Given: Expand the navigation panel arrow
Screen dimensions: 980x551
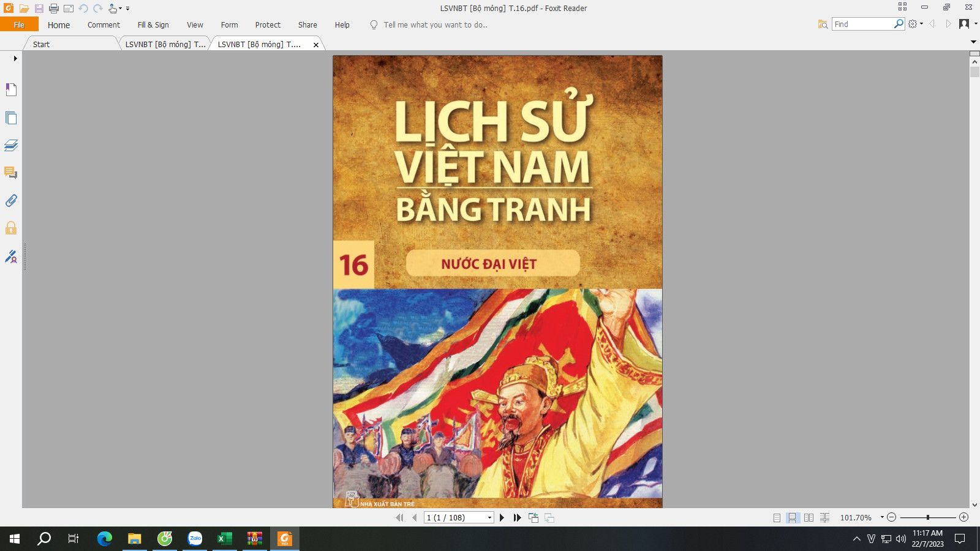Looking at the screenshot, I should [x=15, y=59].
